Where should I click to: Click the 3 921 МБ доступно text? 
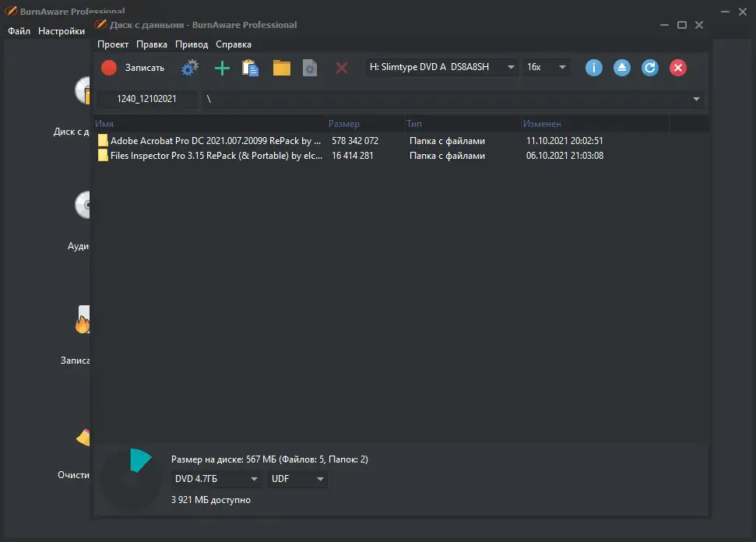pos(211,500)
